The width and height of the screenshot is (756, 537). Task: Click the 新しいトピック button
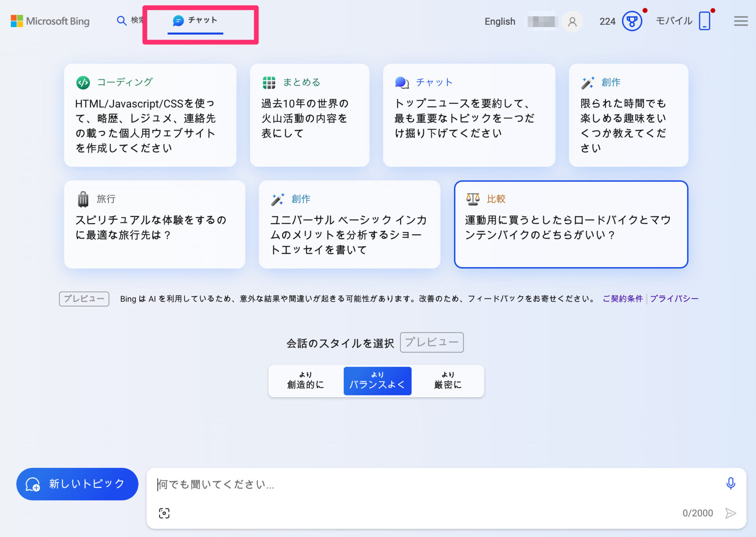point(77,484)
